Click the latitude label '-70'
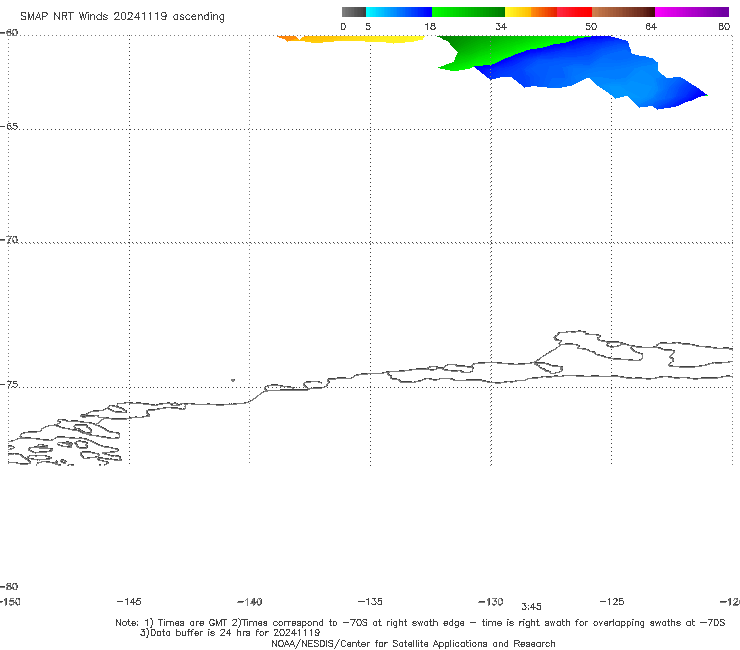740x650 pixels. pos(9,240)
